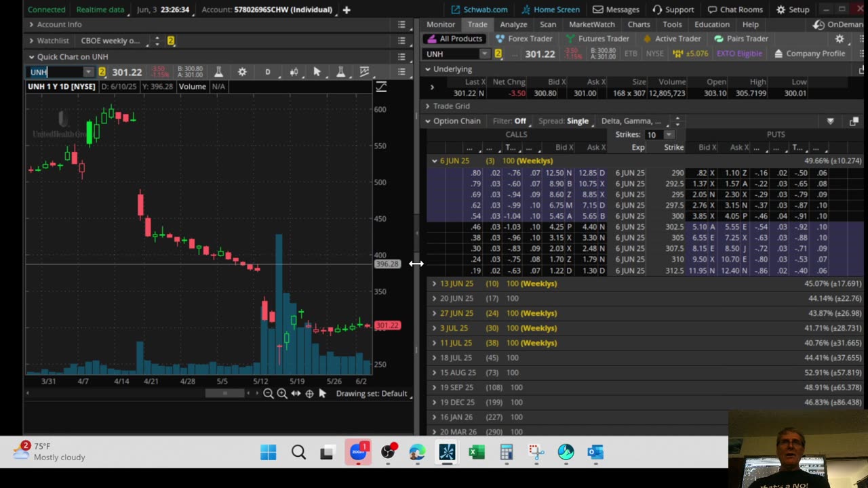
Task: Open Windows Start menu
Action: coord(269,452)
